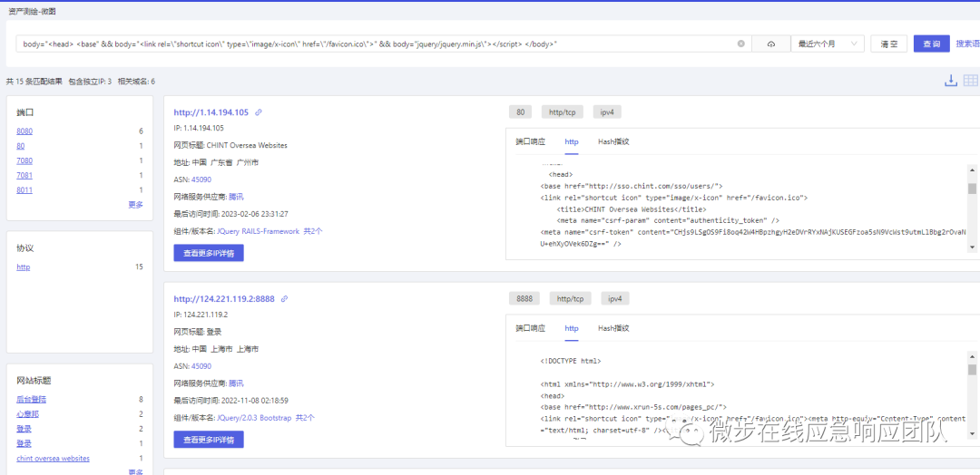980x475 pixels.
Task: Open result link http://1.14.194.105
Action: 211,113
